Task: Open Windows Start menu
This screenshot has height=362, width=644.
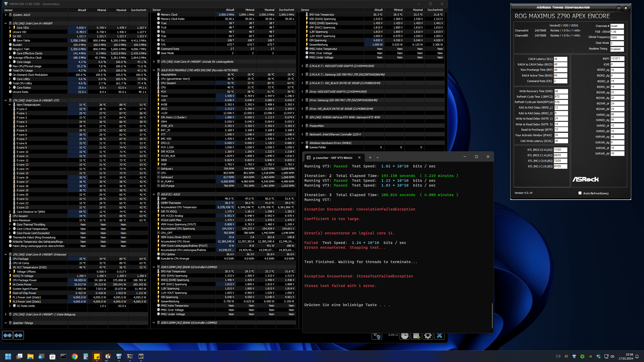Action: tap(8, 356)
